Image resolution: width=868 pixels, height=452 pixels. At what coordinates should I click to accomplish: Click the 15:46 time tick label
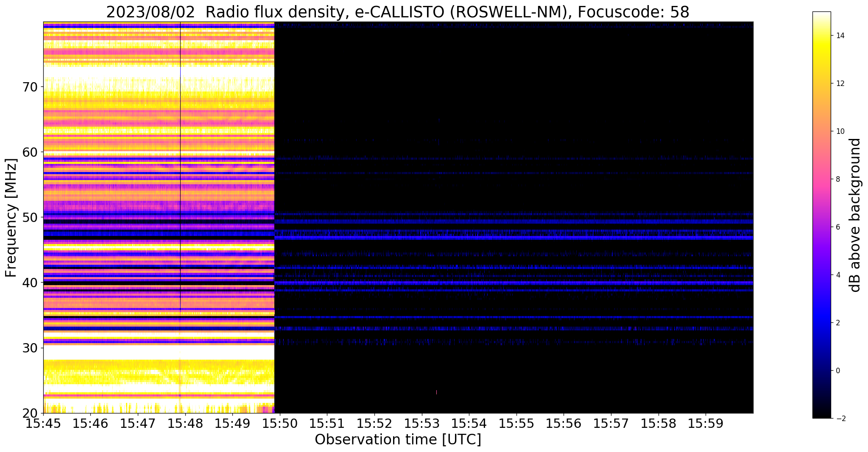click(90, 423)
